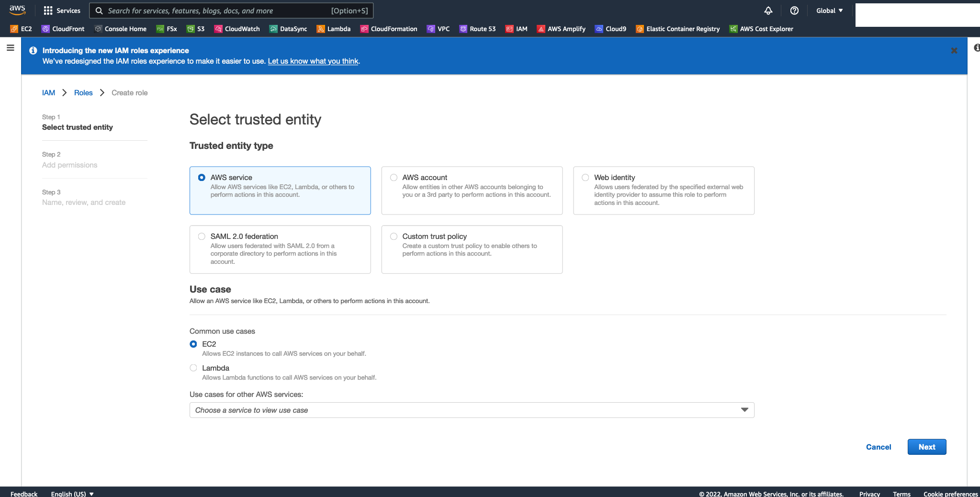Open the Route 53 favorites shortcut

[478, 29]
